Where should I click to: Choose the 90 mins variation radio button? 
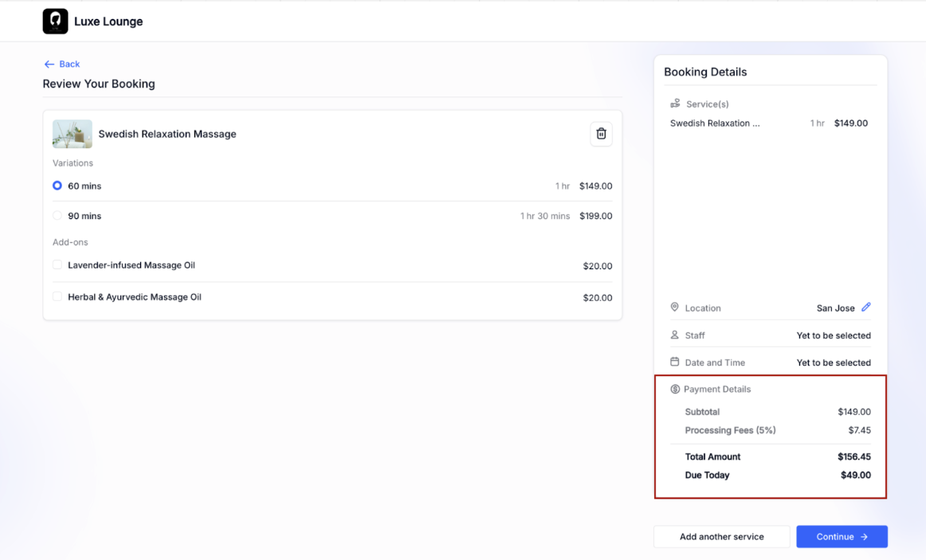(x=57, y=216)
